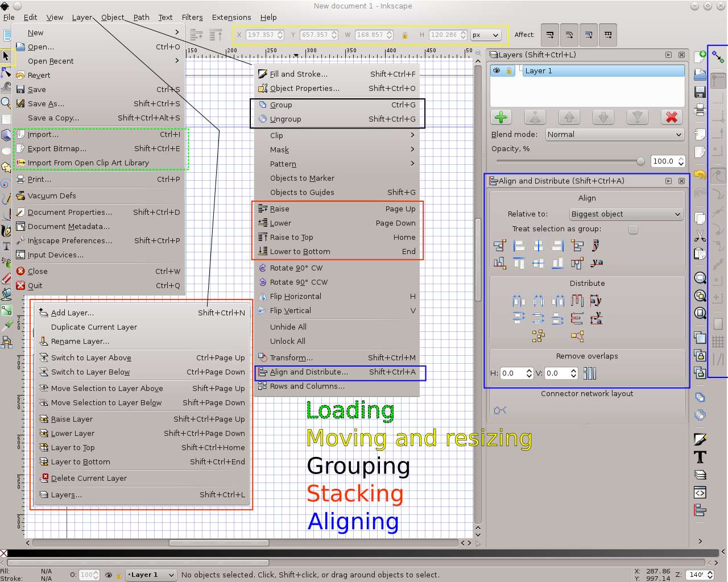The height and width of the screenshot is (582, 728).
Task: Click the Remove overlaps apply icon
Action: tap(590, 373)
